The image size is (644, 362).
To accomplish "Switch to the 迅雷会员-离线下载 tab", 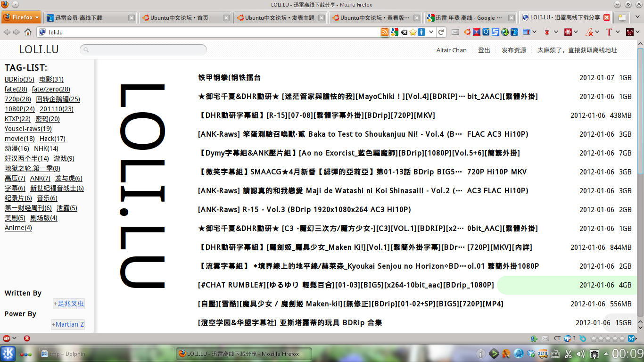I will click(x=91, y=17).
